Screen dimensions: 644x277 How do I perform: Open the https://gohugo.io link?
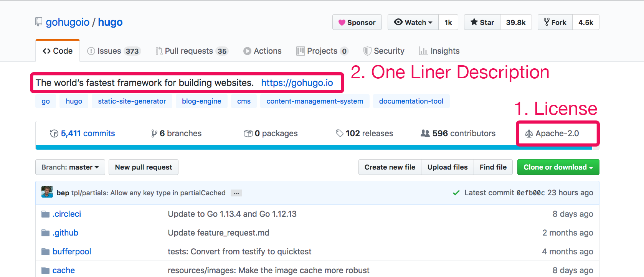pos(297,83)
